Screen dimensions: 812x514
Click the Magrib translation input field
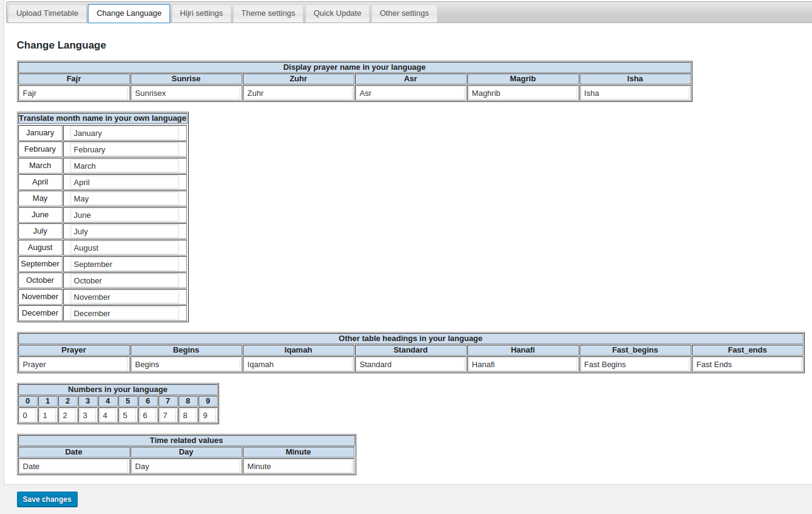click(x=523, y=93)
